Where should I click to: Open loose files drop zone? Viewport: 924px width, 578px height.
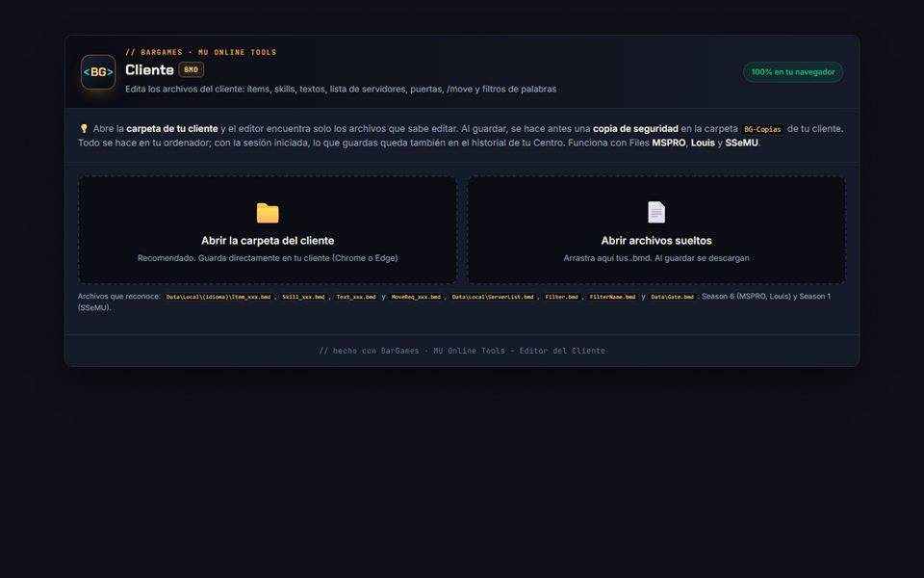pyautogui.click(x=656, y=230)
